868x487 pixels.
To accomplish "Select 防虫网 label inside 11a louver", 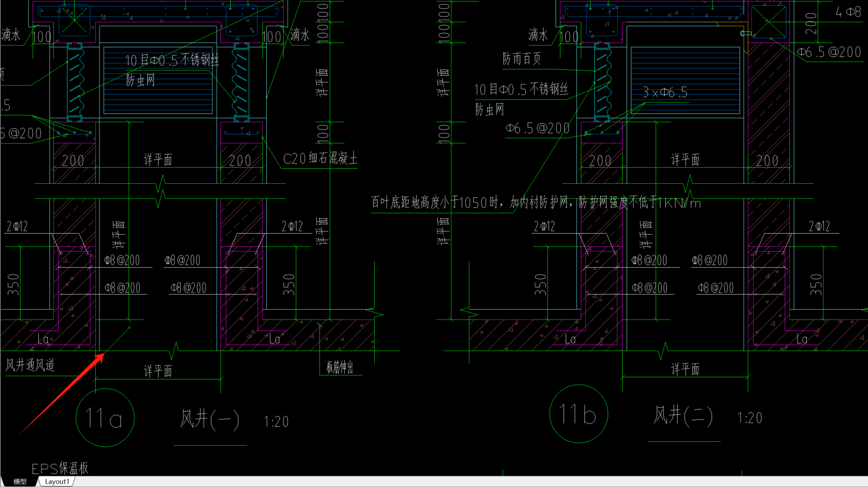I will [140, 81].
